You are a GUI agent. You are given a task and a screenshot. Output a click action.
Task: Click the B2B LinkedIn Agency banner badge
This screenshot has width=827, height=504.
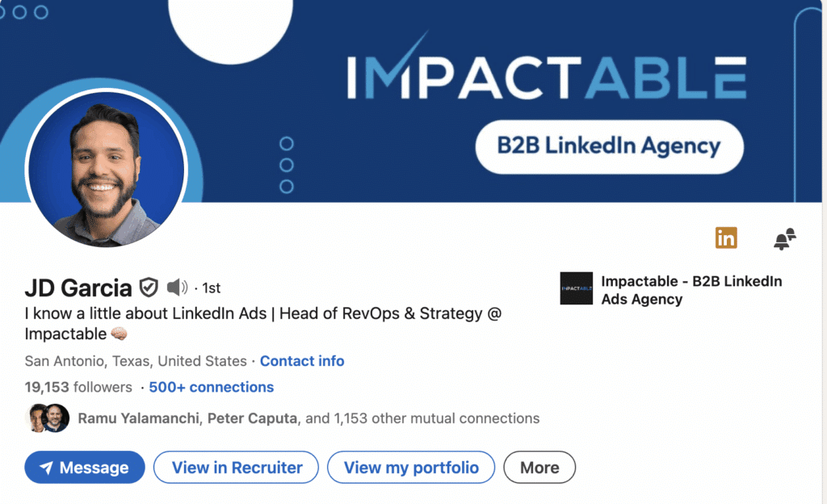608,147
